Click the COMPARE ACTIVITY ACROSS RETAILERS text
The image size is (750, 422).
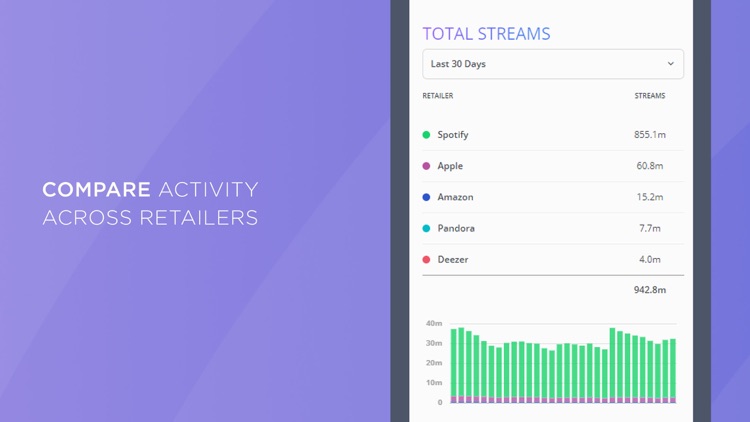coord(150,203)
